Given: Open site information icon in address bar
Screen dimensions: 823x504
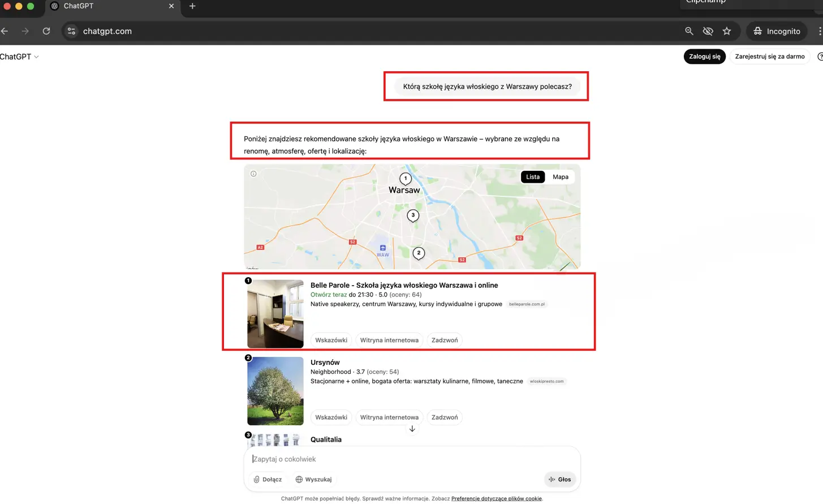Looking at the screenshot, I should click(x=71, y=31).
